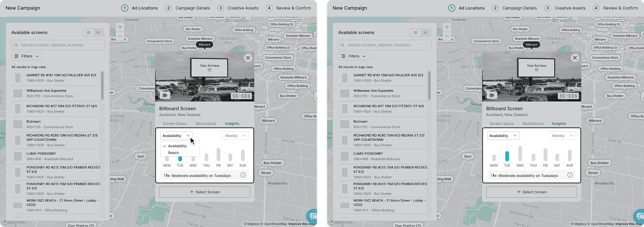Switch to Restrictions tab in right popup
Viewport: 644px width, 227px height.
pyautogui.click(x=533, y=124)
